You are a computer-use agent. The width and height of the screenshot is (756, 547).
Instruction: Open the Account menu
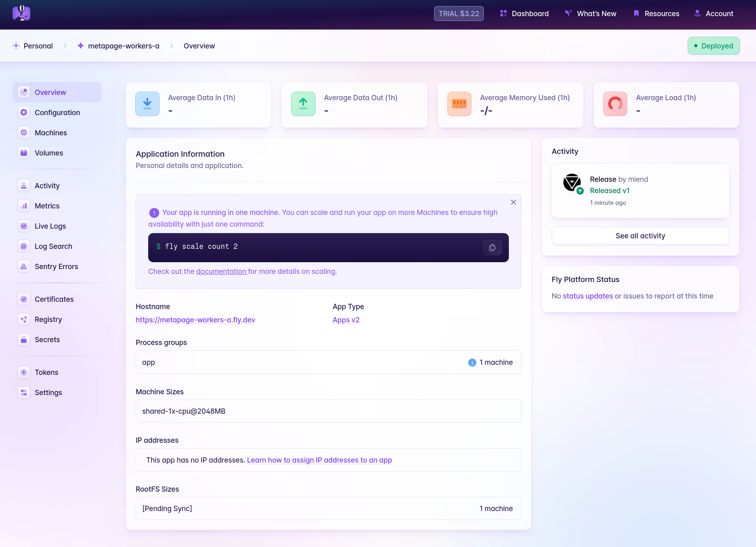[x=714, y=13]
